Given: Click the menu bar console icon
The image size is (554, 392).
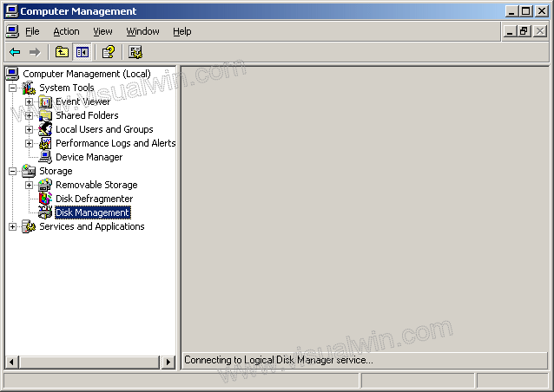Looking at the screenshot, I should pos(12,31).
